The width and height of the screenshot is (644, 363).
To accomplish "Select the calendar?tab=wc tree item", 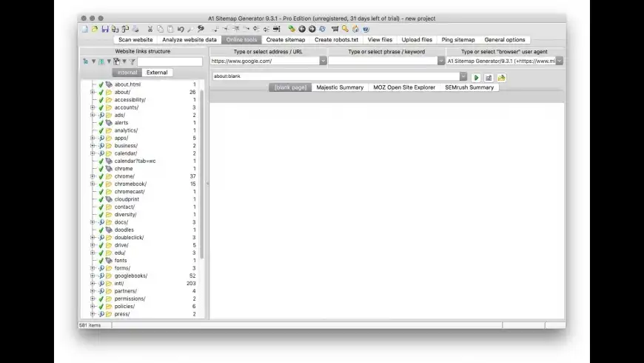I will tap(135, 161).
